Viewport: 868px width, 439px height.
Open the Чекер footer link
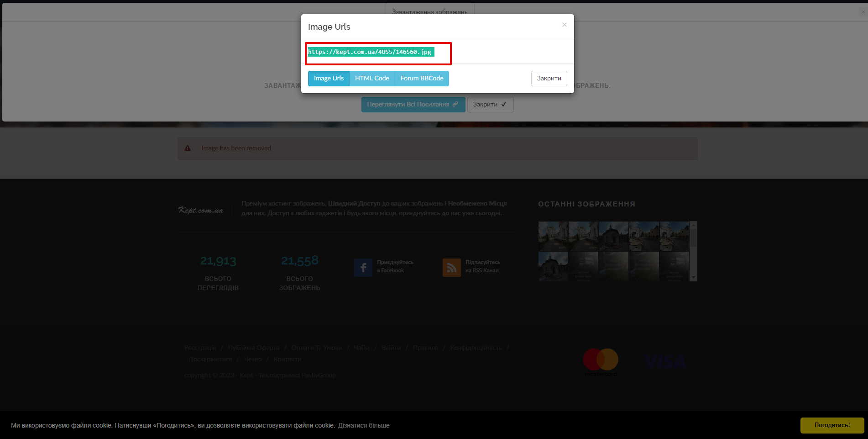[253, 359]
